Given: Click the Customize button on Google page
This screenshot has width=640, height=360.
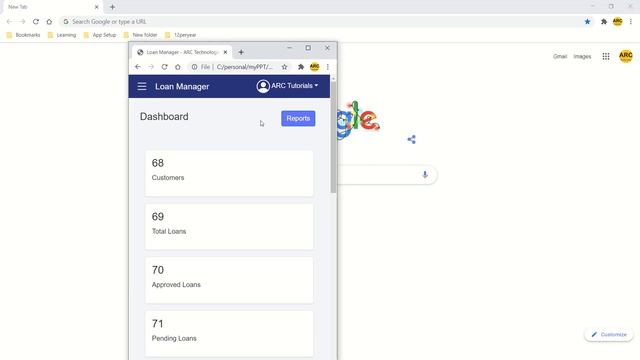Looking at the screenshot, I should point(609,334).
